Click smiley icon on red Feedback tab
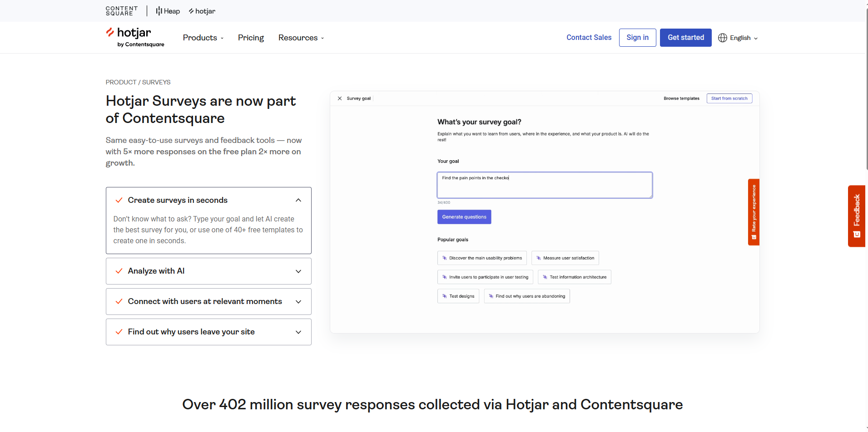This screenshot has width=868, height=432. [857, 235]
